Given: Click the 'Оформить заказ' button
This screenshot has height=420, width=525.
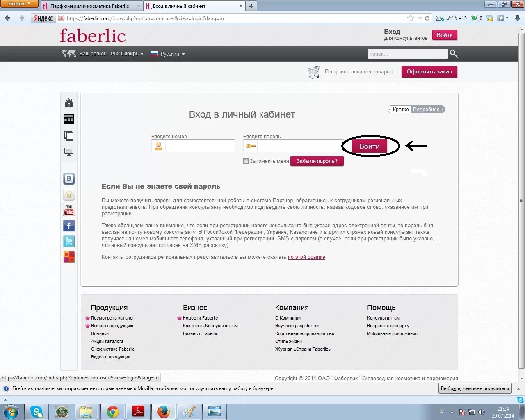Looking at the screenshot, I should pyautogui.click(x=429, y=71).
